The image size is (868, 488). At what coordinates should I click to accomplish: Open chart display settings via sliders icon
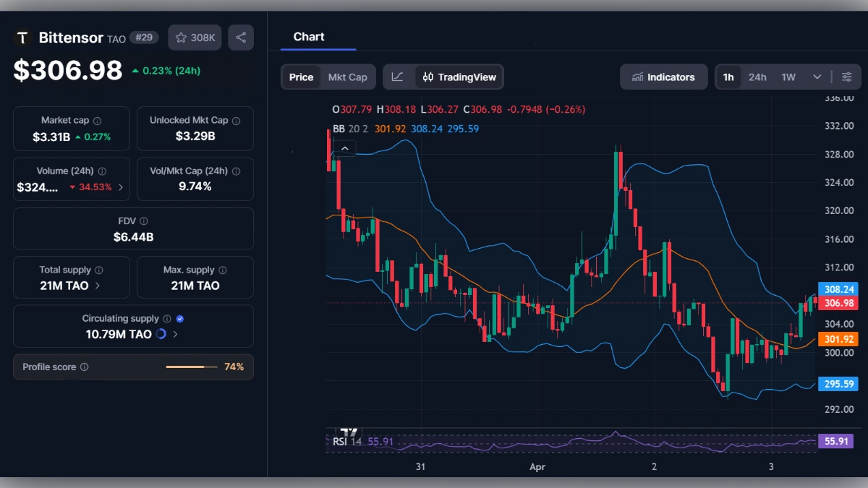click(846, 76)
